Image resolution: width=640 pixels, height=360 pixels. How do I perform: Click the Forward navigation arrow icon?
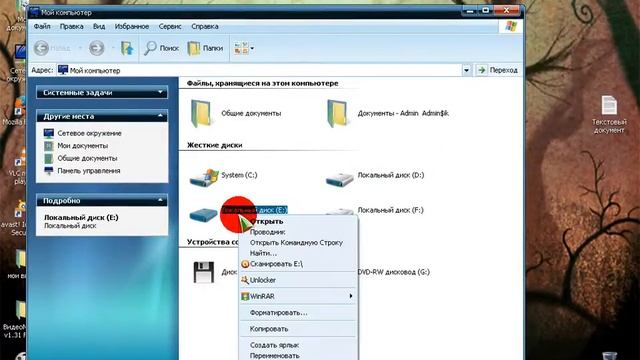click(97, 48)
